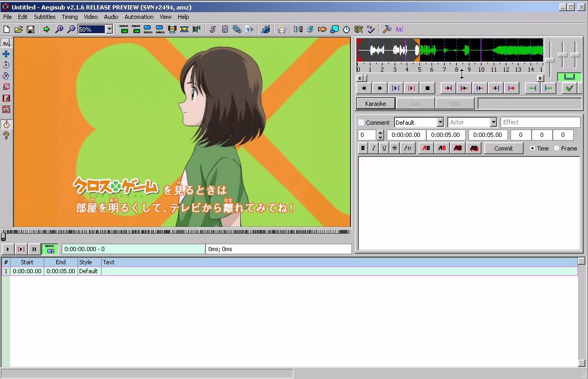Toggle Bold formatting button

pos(362,148)
